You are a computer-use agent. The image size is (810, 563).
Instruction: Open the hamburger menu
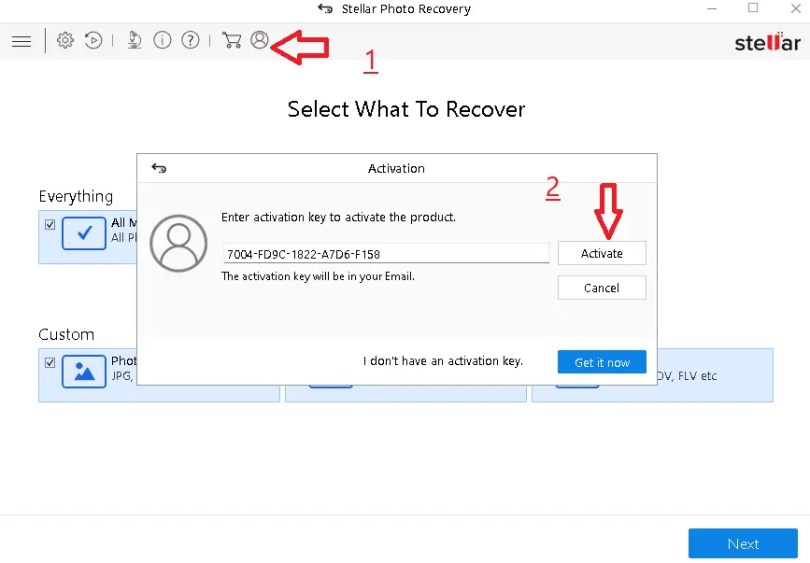[x=21, y=41]
